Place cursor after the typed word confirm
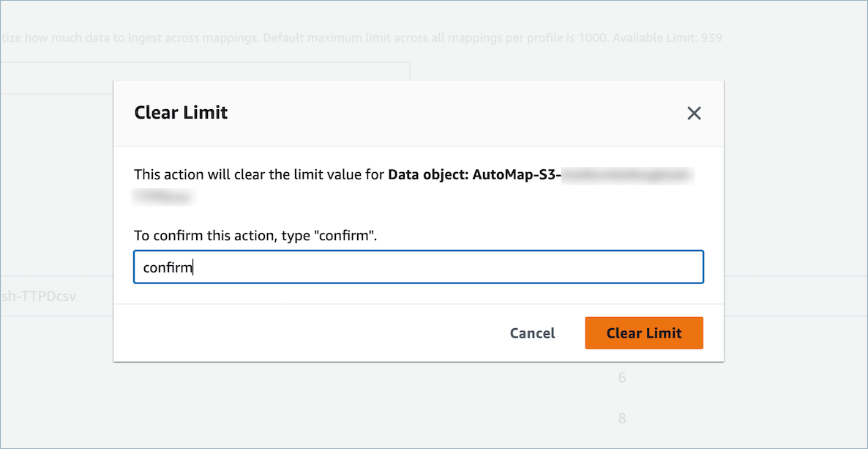Screen dimensions: 868x449 click(x=192, y=267)
